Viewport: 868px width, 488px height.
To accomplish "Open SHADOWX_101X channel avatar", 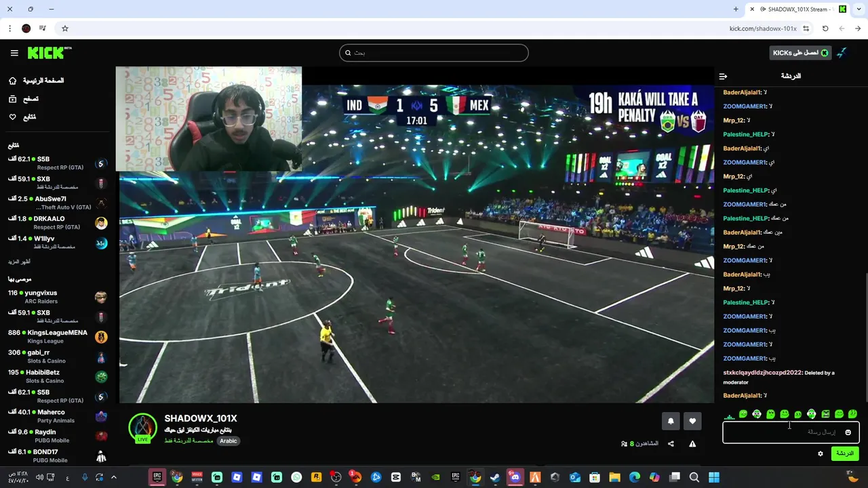I will point(142,428).
